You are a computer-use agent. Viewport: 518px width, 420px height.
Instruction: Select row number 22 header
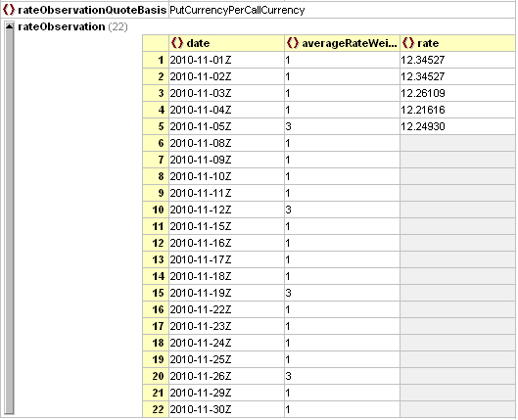(x=156, y=409)
